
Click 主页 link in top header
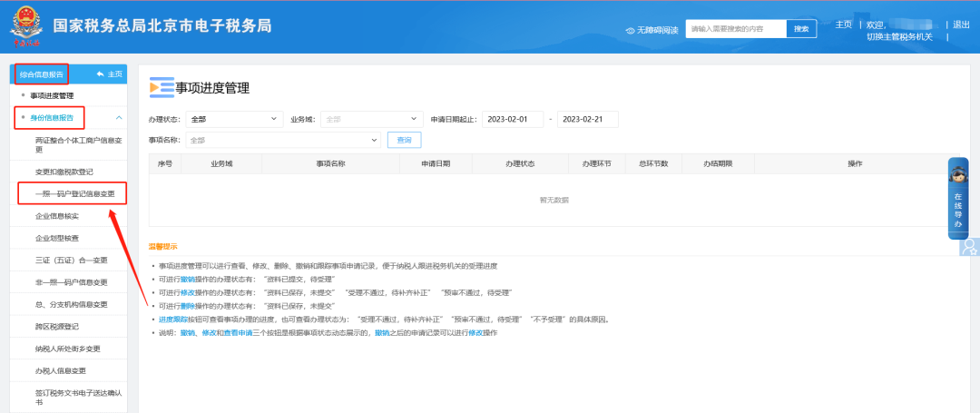point(843,25)
